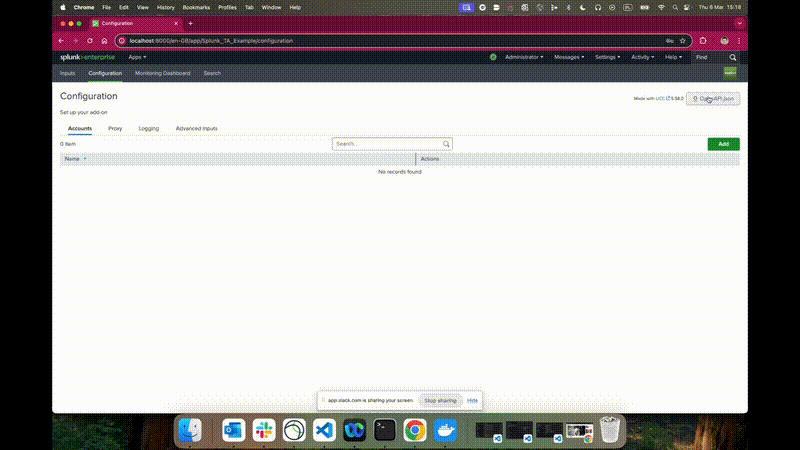Go to the Inputs page
800x450 pixels.
coord(67,73)
